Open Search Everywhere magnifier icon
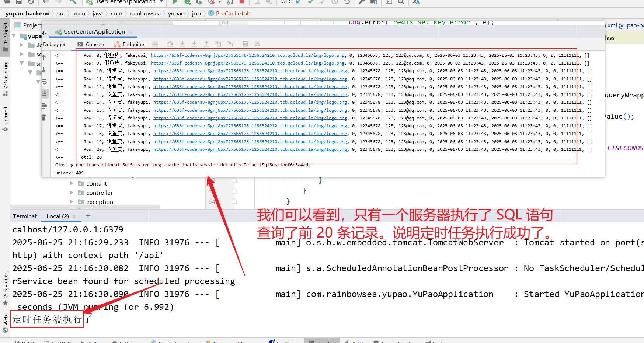644x343 pixels. [x=401, y=2]
